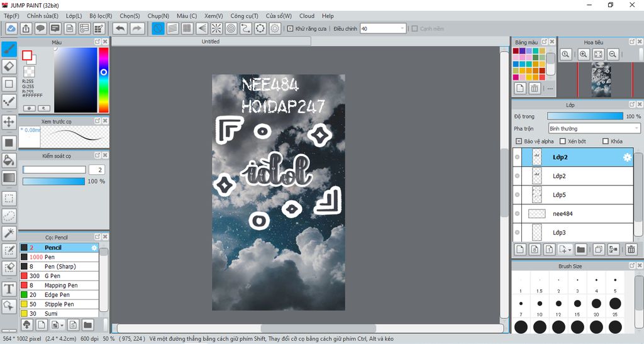Select the Gradient tool
Viewport: 644px width, 344px height.
[9, 178]
